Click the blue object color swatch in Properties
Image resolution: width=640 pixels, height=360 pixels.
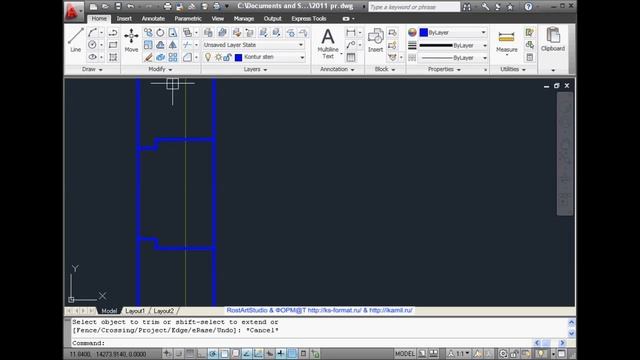[424, 32]
